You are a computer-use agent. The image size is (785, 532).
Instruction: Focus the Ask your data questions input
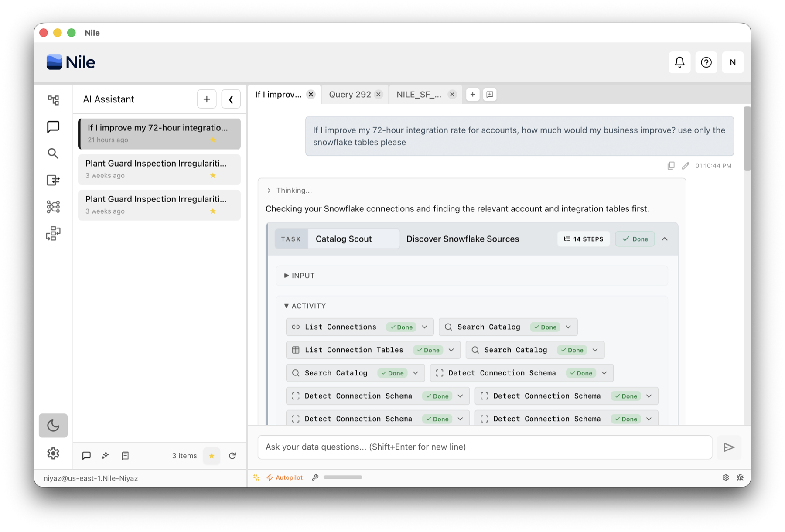[x=485, y=447]
